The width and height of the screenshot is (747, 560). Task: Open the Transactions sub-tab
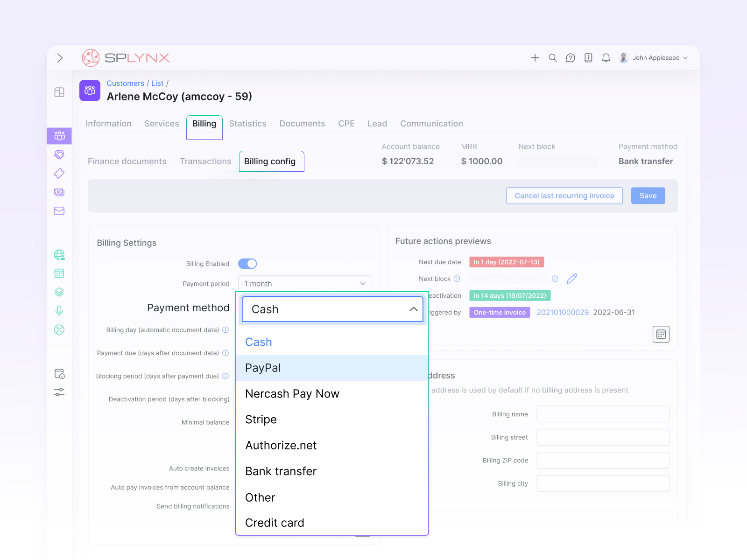click(x=205, y=161)
